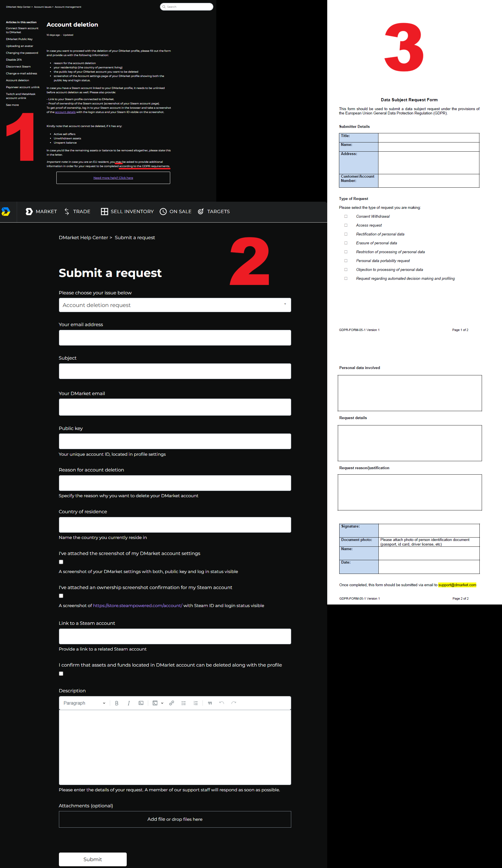Click the account details link in article
The height and width of the screenshot is (868, 502).
click(66, 112)
